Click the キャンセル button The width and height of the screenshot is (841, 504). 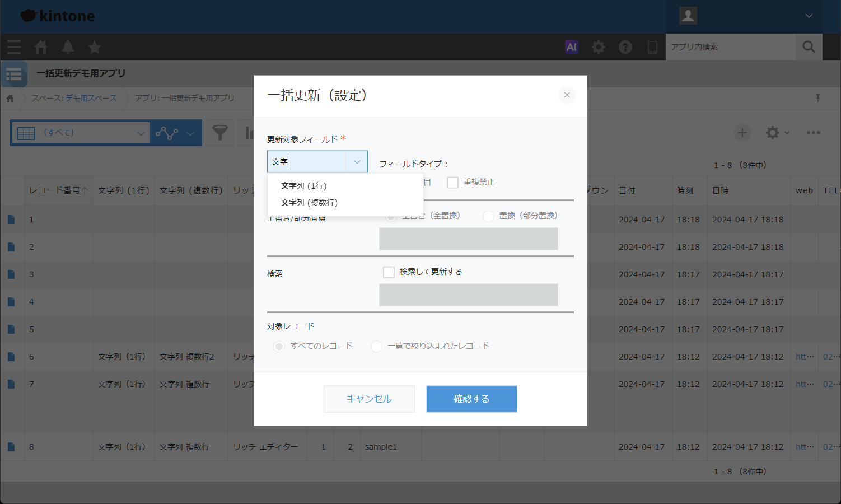pos(369,399)
